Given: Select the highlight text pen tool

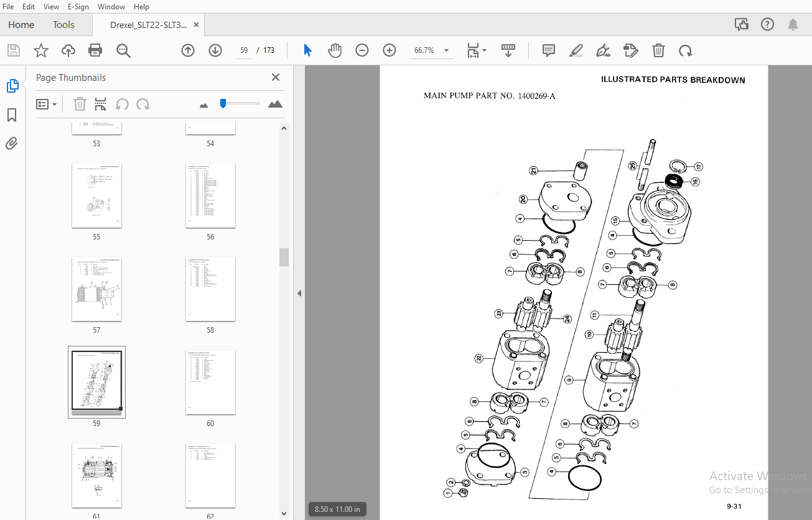Looking at the screenshot, I should (576, 50).
